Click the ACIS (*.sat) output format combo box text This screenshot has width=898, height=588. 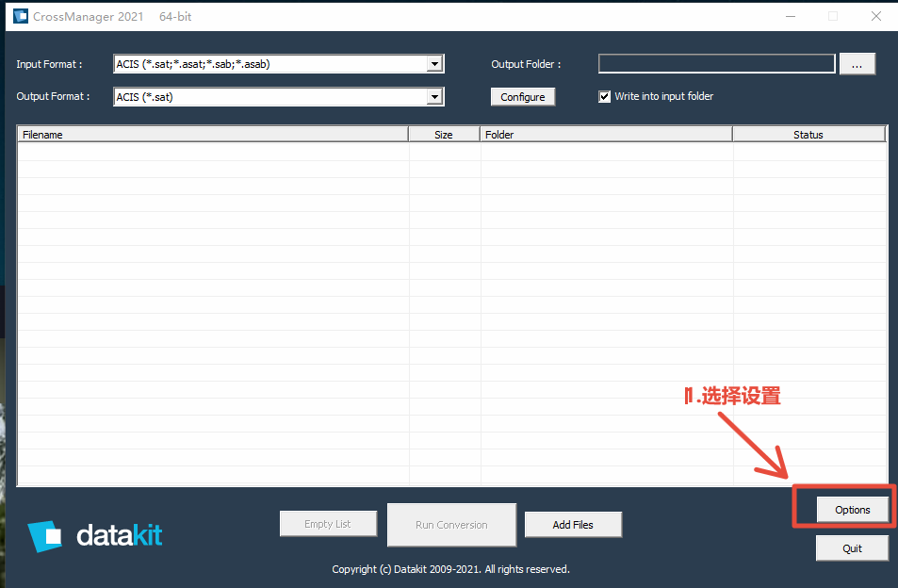click(144, 97)
